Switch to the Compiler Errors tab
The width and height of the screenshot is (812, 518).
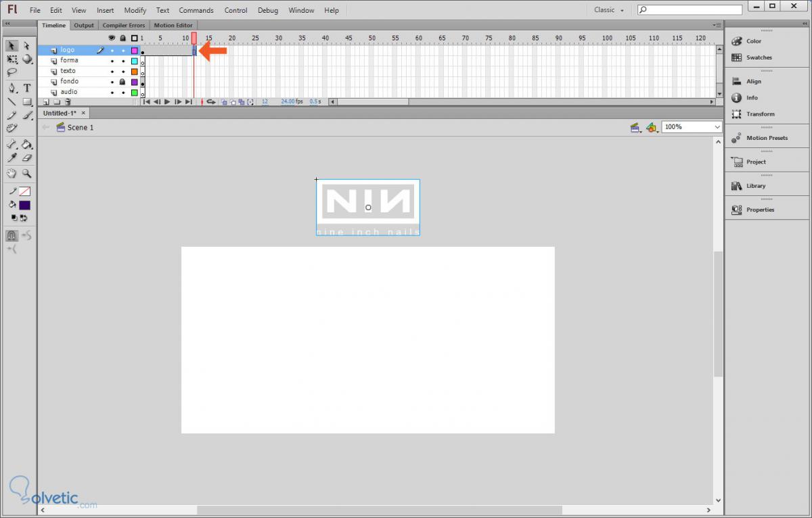click(123, 26)
